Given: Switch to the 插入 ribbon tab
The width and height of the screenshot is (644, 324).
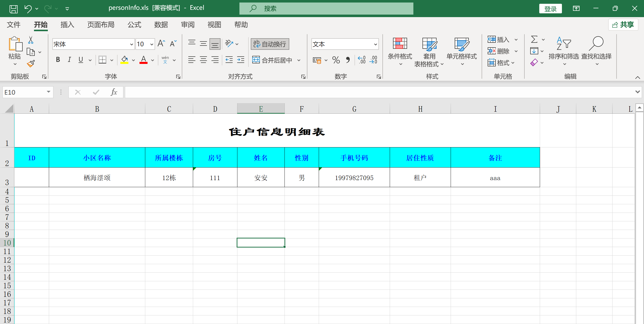Looking at the screenshot, I should [67, 25].
